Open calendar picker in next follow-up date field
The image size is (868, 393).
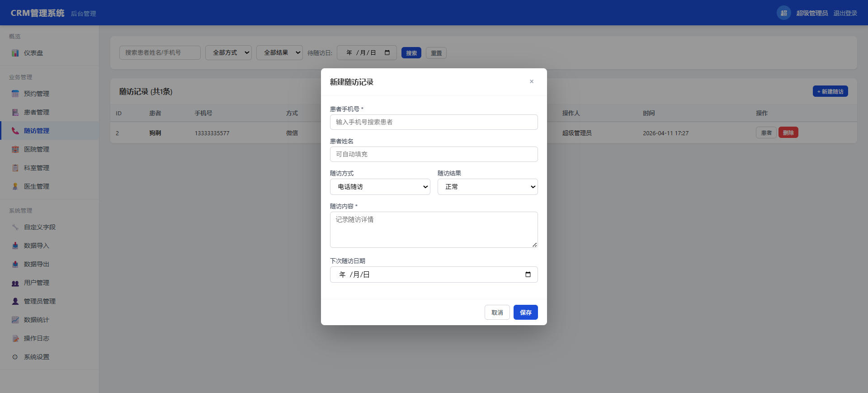(528, 275)
